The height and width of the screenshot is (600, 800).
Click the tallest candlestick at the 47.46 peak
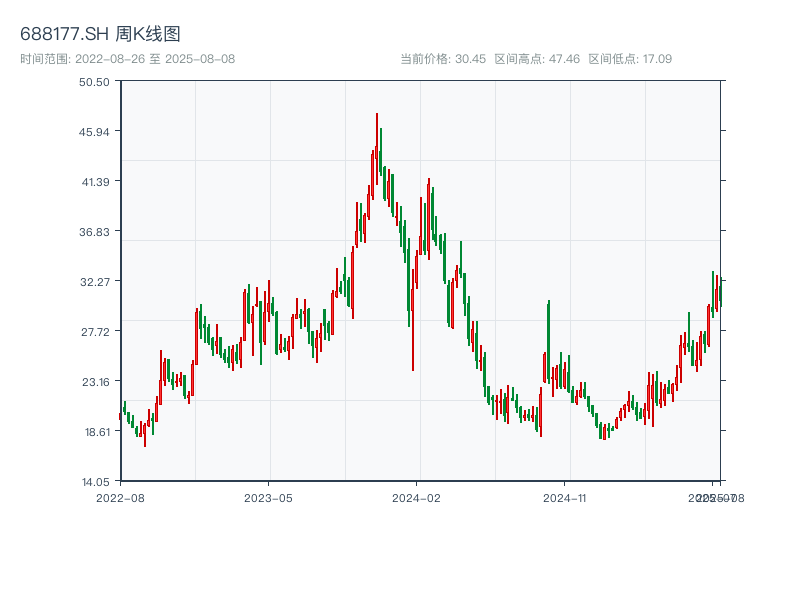377,149
